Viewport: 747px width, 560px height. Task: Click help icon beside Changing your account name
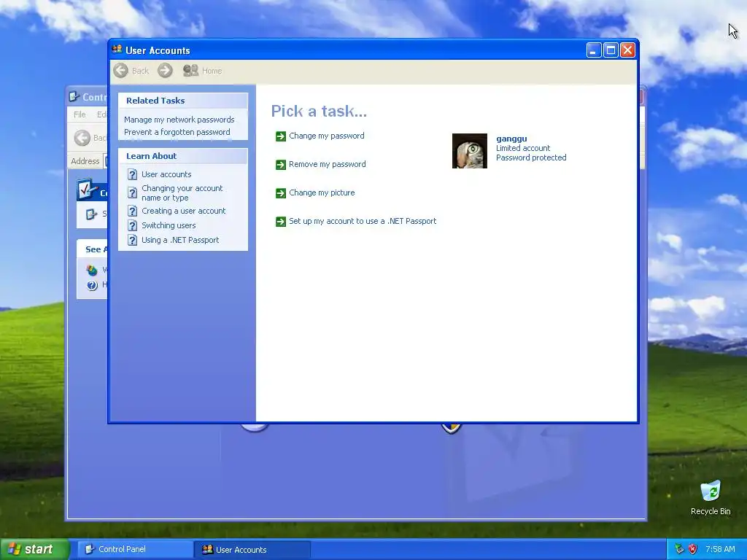coord(133,192)
